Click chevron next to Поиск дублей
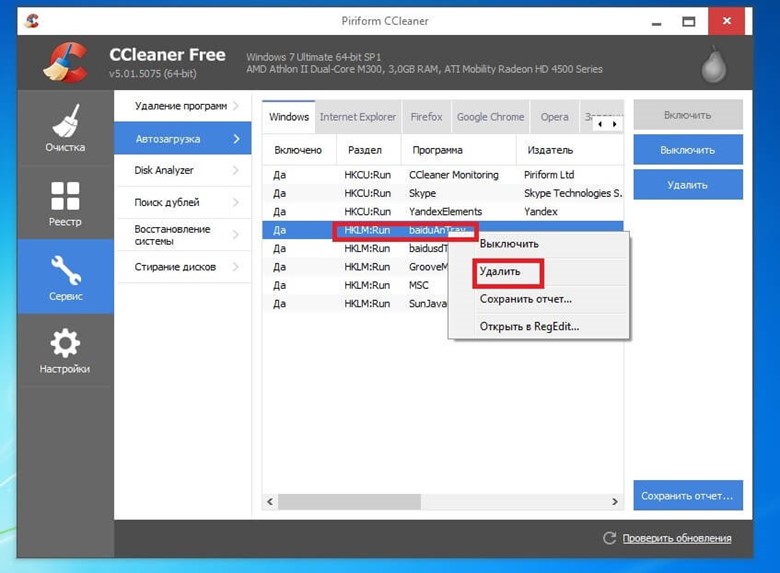Viewport: 780px width, 573px height. point(236,202)
